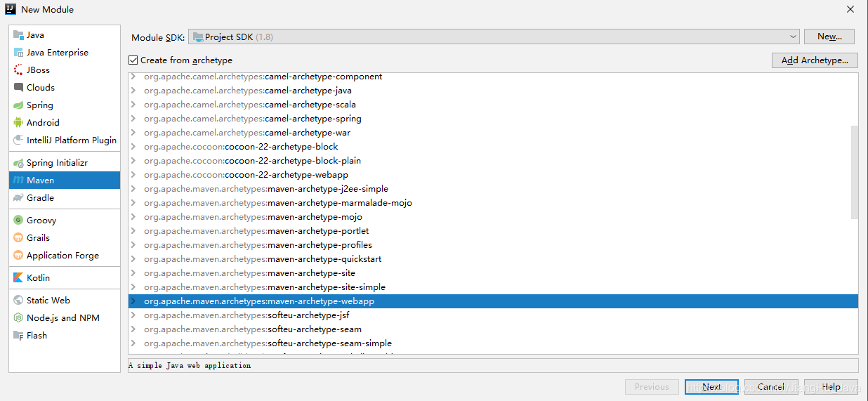Click the Maven icon in sidebar
Screen dimensions: 868x401
(18, 180)
